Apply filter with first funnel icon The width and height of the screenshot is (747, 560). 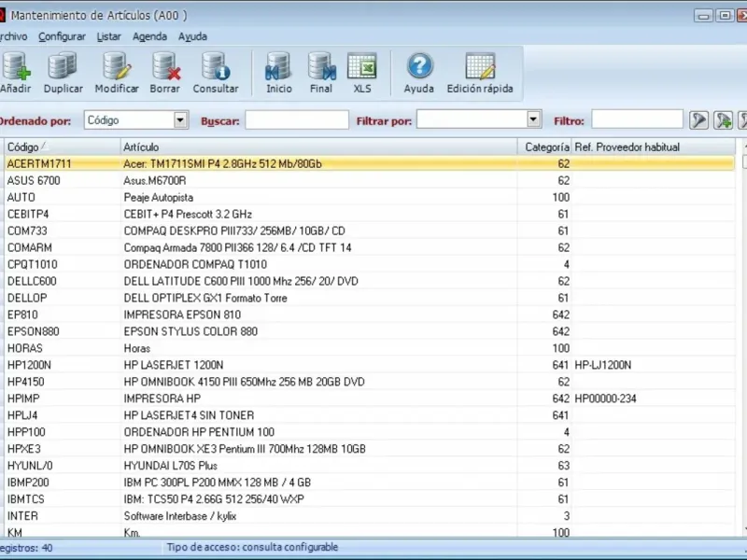click(x=698, y=120)
